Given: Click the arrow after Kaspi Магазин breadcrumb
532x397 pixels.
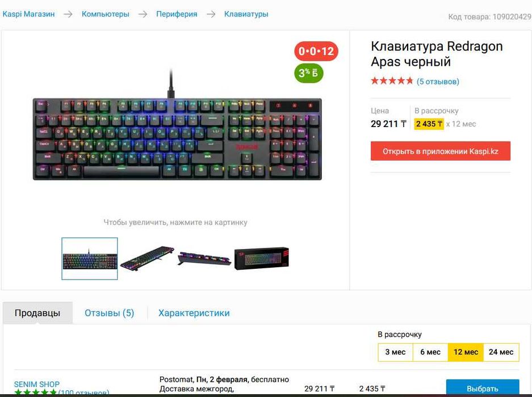Looking at the screenshot, I should click(68, 14).
